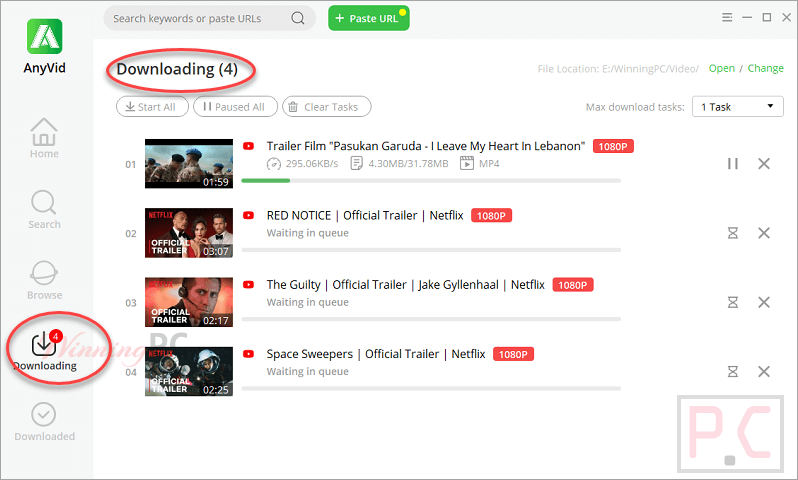Click the AnyVid logo icon
This screenshot has height=480, width=798.
click(44, 36)
